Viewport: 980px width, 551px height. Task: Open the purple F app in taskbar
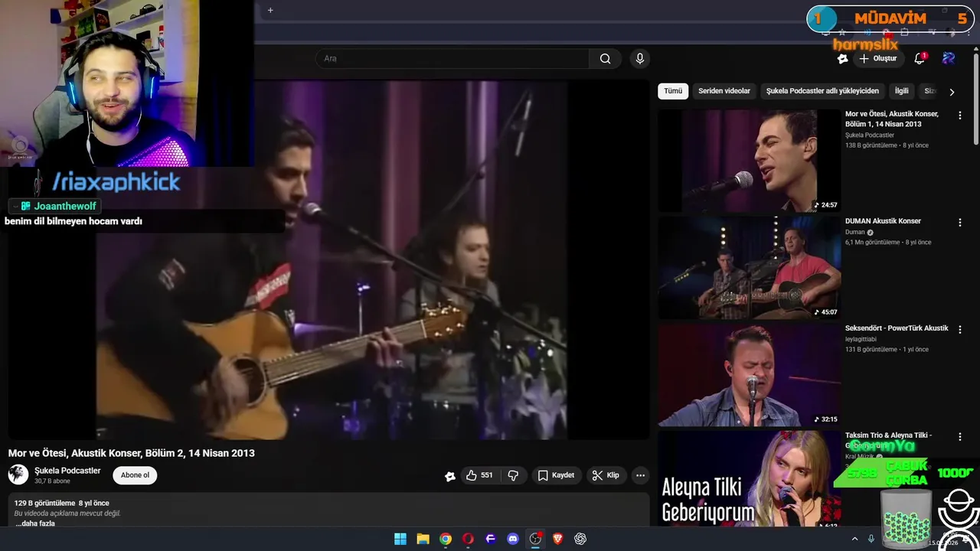[x=491, y=539]
